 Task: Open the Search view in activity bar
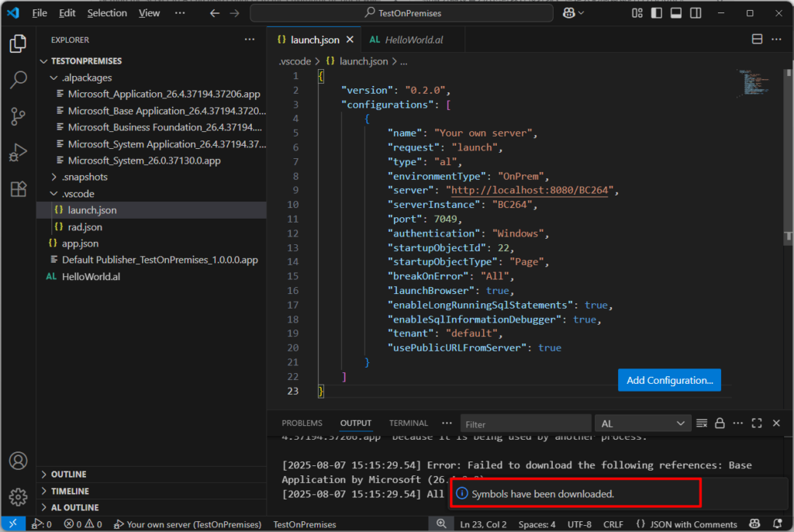coord(18,80)
